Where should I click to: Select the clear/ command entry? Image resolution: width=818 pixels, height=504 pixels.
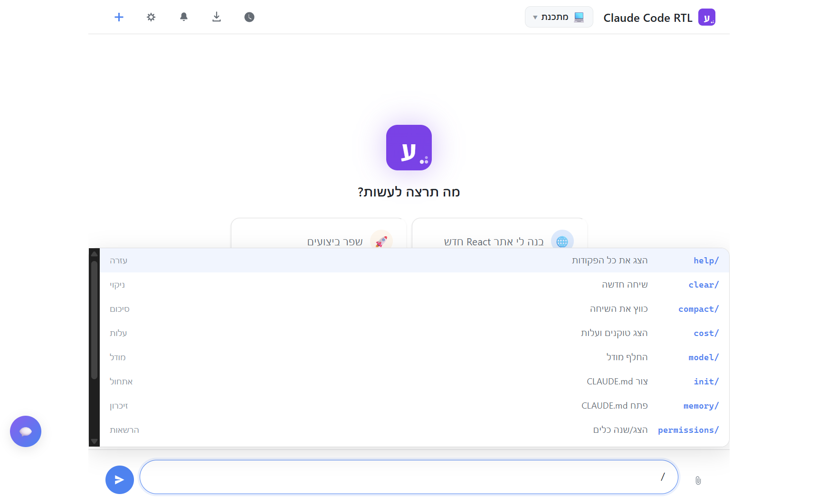point(414,285)
